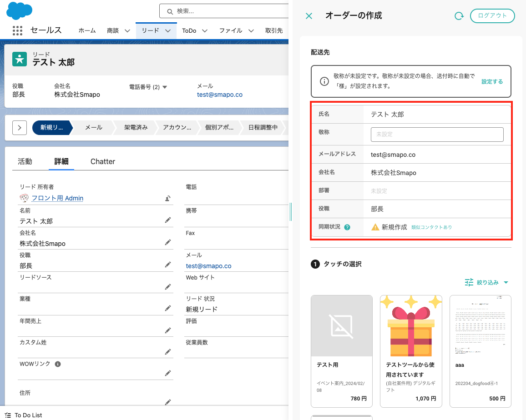Click the To Do List icon at bottom

click(x=8, y=415)
